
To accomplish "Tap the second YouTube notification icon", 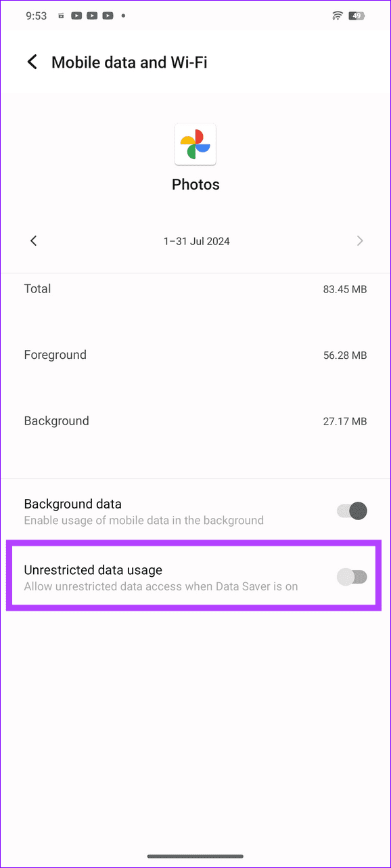I will click(91, 16).
